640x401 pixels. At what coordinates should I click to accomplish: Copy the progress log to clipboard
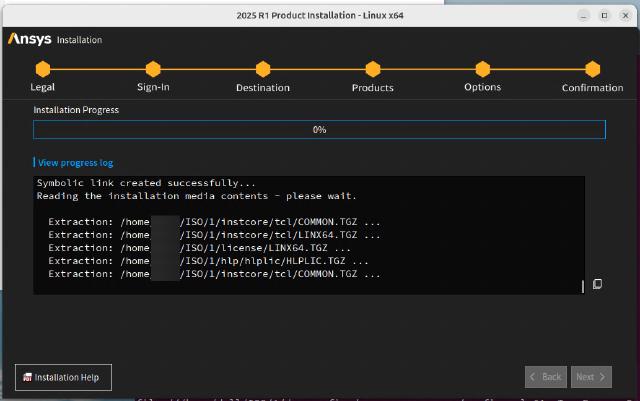point(597,284)
